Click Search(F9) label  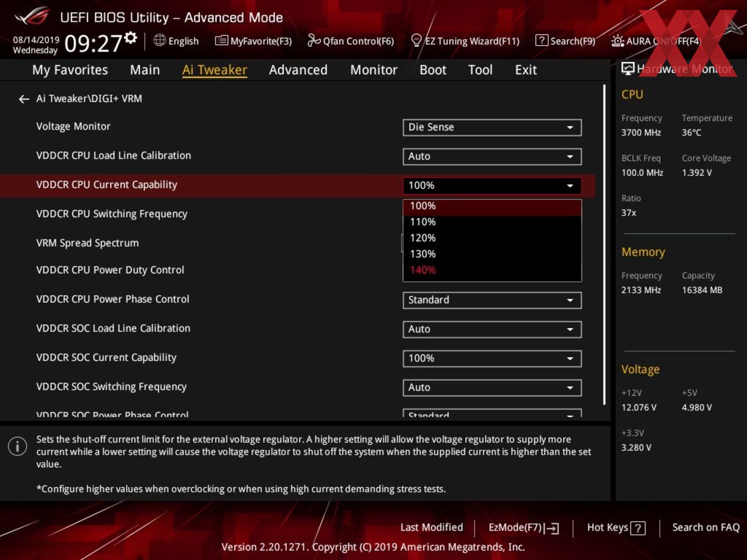[573, 41]
